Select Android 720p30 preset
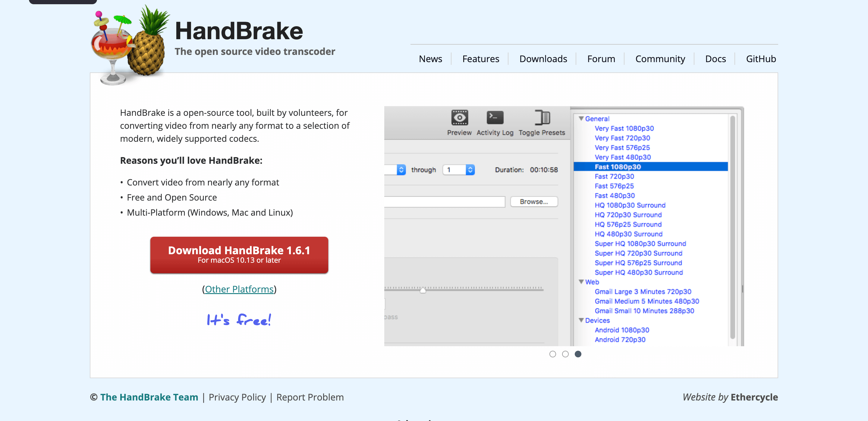 (x=620, y=340)
